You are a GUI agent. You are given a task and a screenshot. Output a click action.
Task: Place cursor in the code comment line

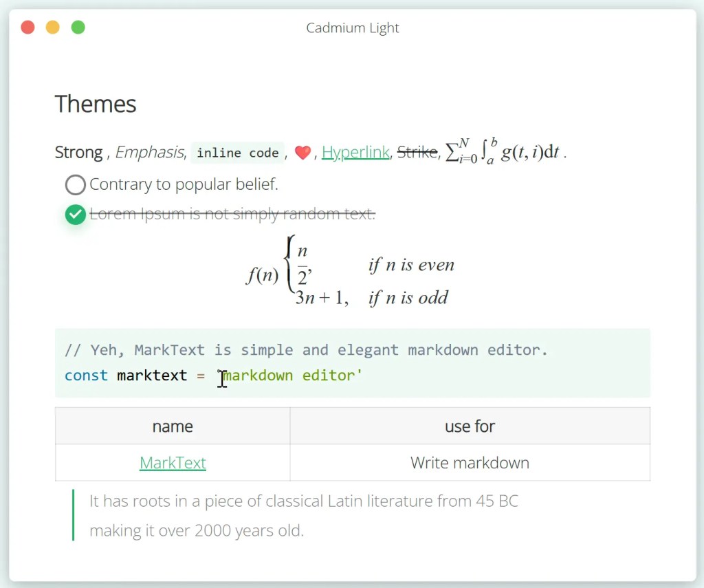pos(306,350)
